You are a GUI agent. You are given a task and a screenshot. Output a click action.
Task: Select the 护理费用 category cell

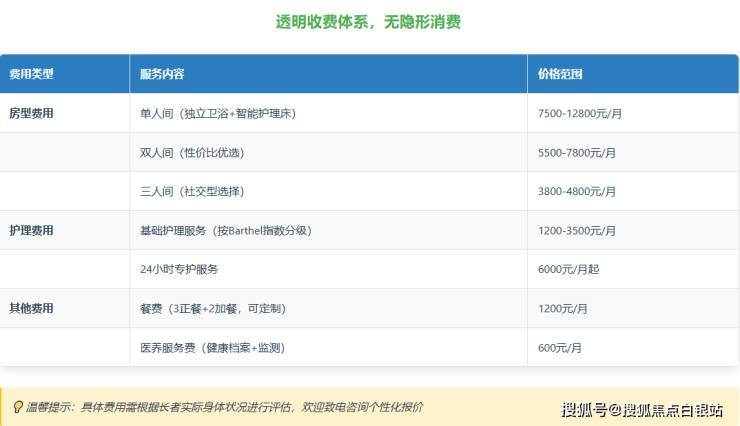point(31,230)
